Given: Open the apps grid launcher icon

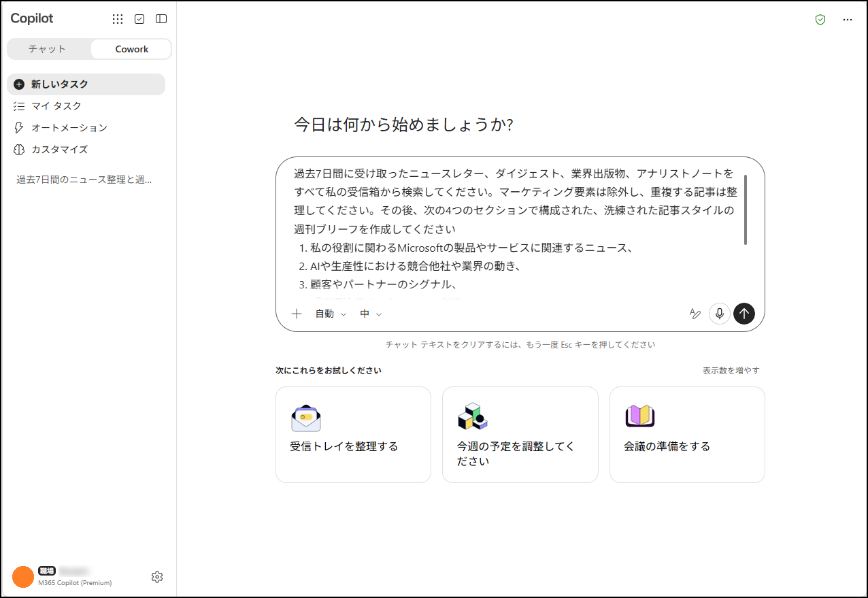Looking at the screenshot, I should pos(118,19).
